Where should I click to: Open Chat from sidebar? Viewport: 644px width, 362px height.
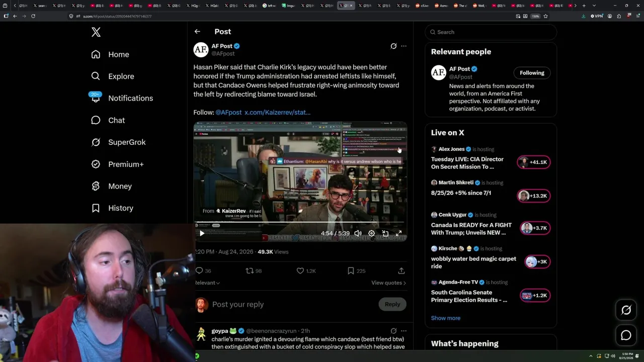pos(108,120)
